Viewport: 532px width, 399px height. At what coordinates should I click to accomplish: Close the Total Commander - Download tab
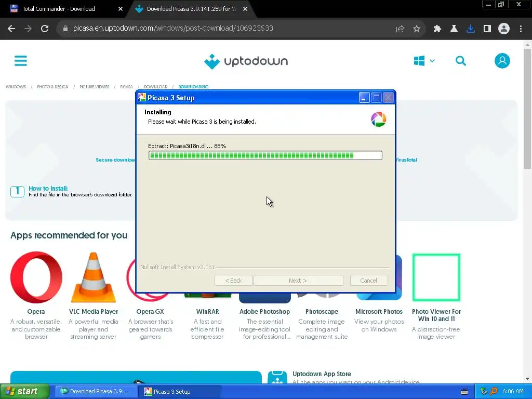[x=121, y=9]
